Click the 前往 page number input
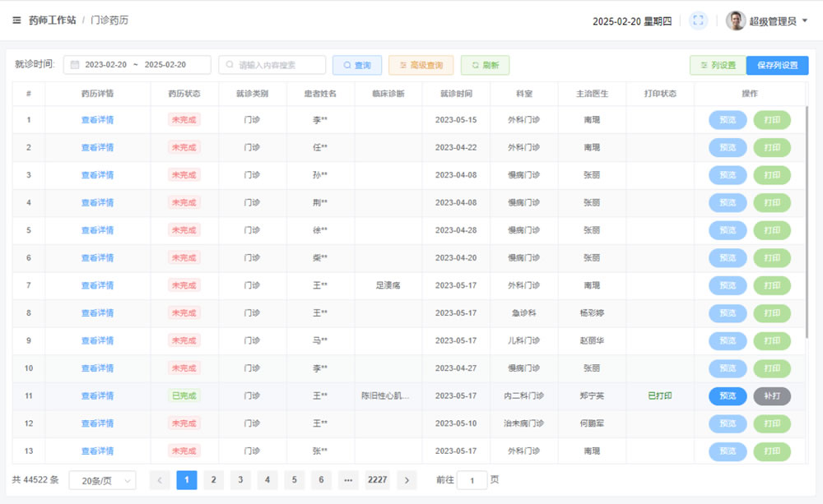823x504 pixels. (472, 480)
